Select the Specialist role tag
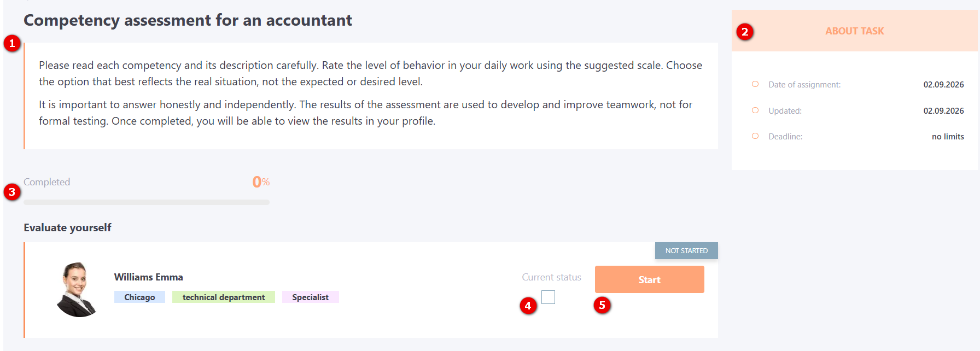980x351 pixels. [310, 297]
